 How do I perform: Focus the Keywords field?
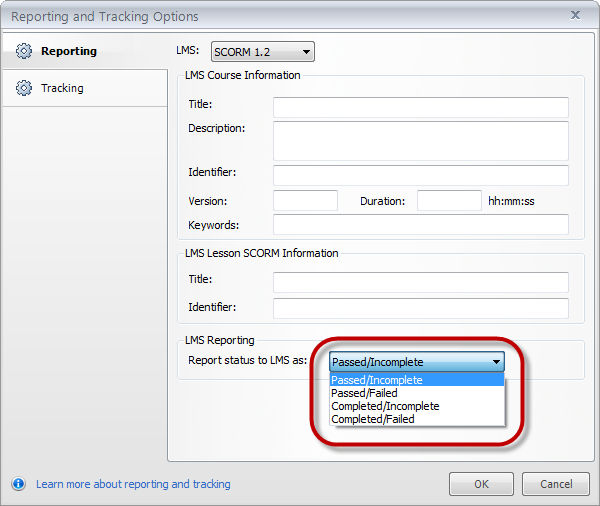coord(421,224)
